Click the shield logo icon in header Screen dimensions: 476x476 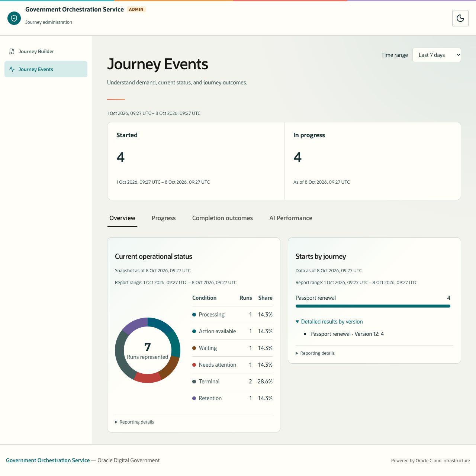14,18
